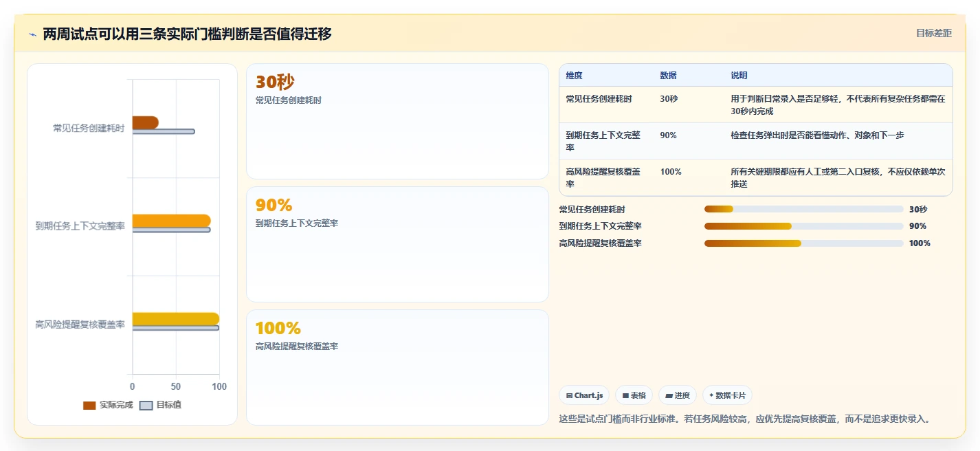This screenshot has width=980, height=451.
Task: Click the 常见任务创建耗时 progress bar
Action: pos(803,209)
